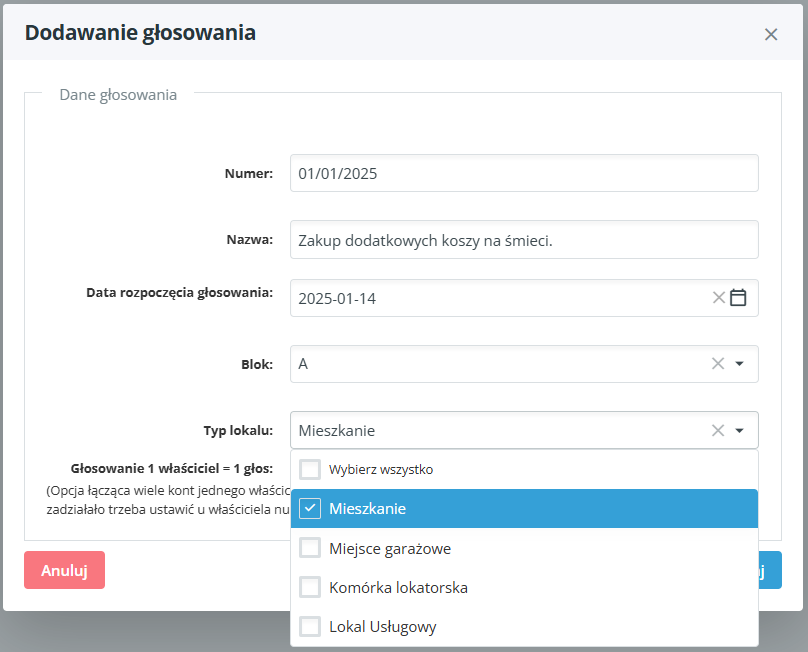Click the Typ lokalu combo box showing Mieszkanie

point(500,431)
